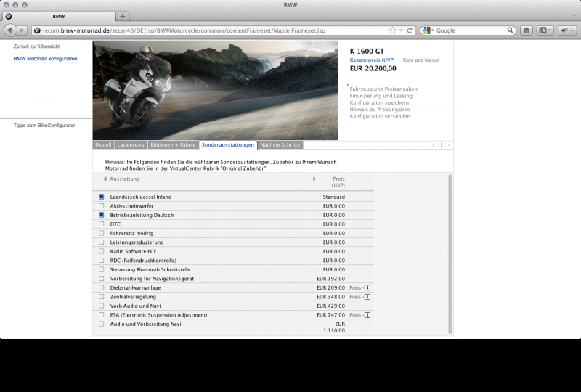Go to the Nächste Schritte tab

click(x=280, y=145)
